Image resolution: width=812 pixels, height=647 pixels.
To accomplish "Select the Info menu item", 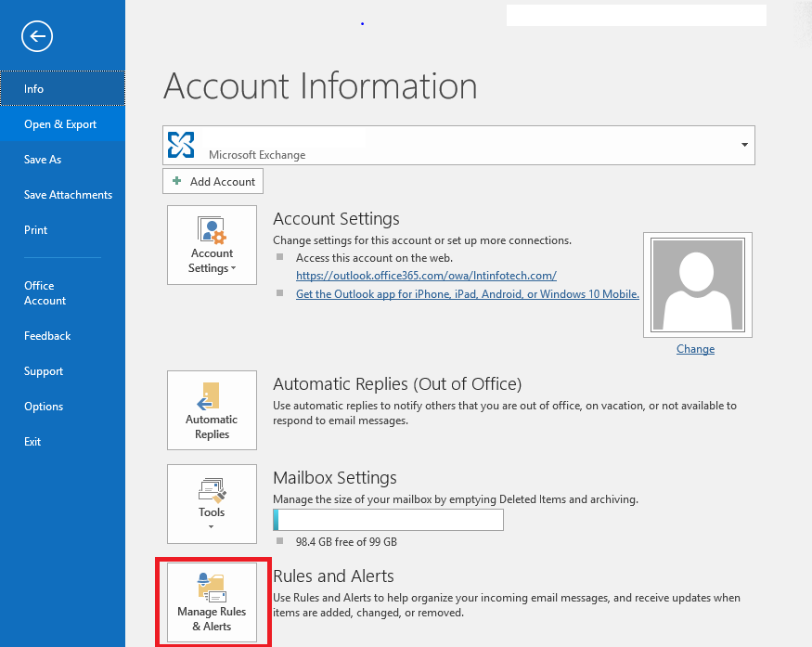I will click(63, 88).
